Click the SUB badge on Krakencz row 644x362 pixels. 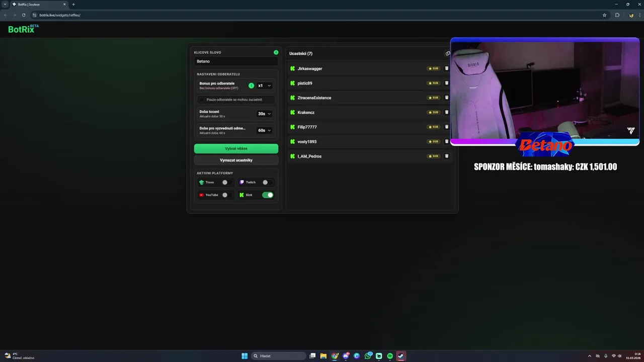[x=433, y=112]
